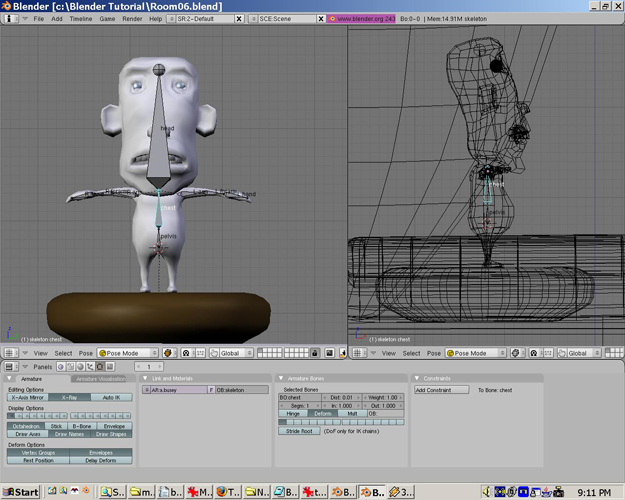Click the Start button in the taskbar
The height and width of the screenshot is (500, 625).
tap(21, 492)
